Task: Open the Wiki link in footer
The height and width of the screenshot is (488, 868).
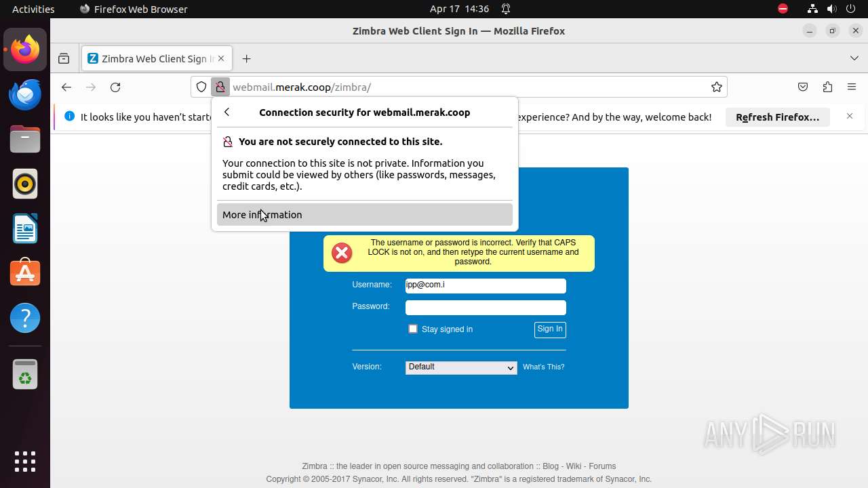Action: point(574,466)
